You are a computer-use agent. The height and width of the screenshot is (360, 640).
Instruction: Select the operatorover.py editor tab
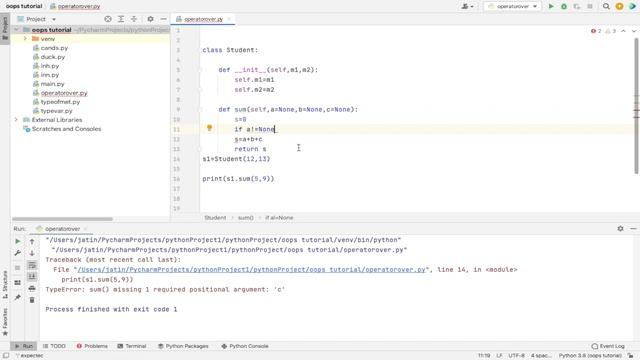coord(203,19)
